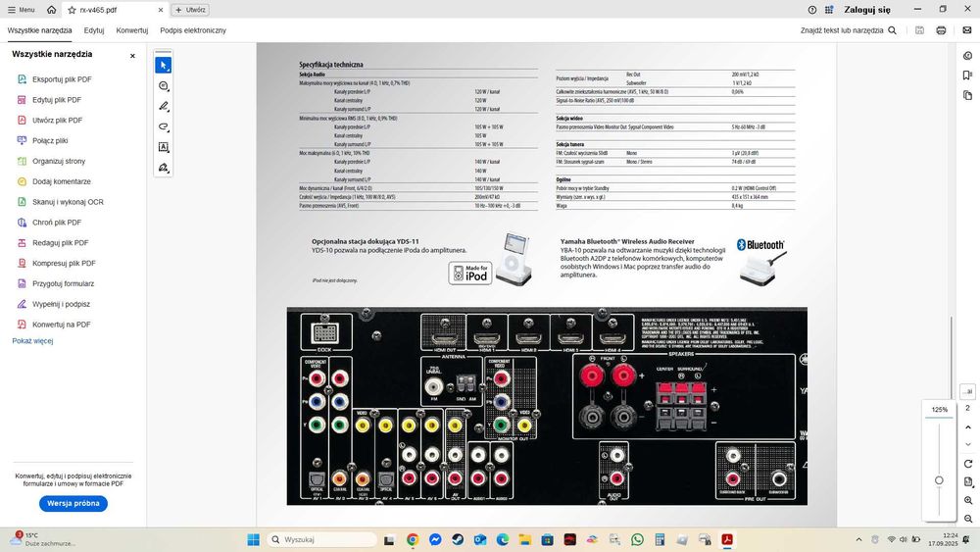The width and height of the screenshot is (980, 552).
Task: Click Zaloguj się sign-in button
Action: (867, 10)
